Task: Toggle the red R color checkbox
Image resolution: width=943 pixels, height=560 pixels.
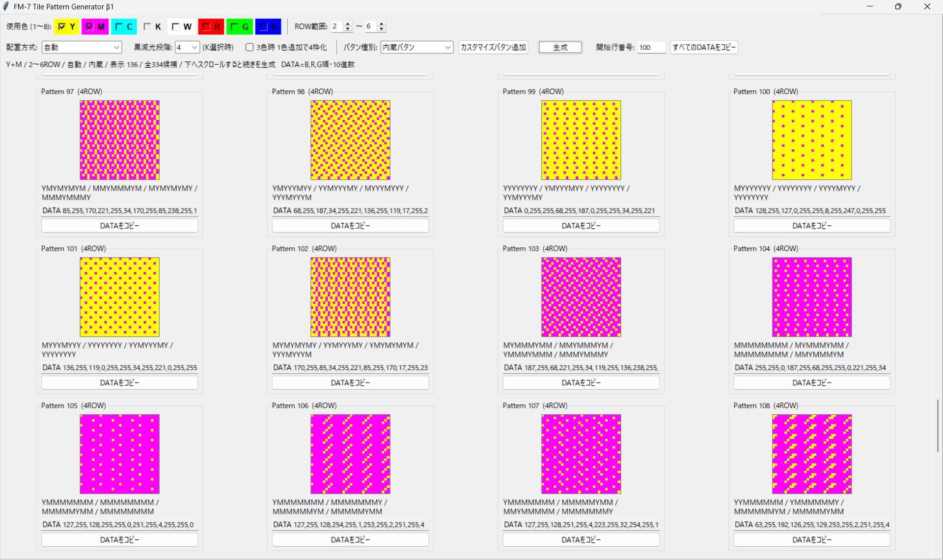Action: (x=211, y=27)
